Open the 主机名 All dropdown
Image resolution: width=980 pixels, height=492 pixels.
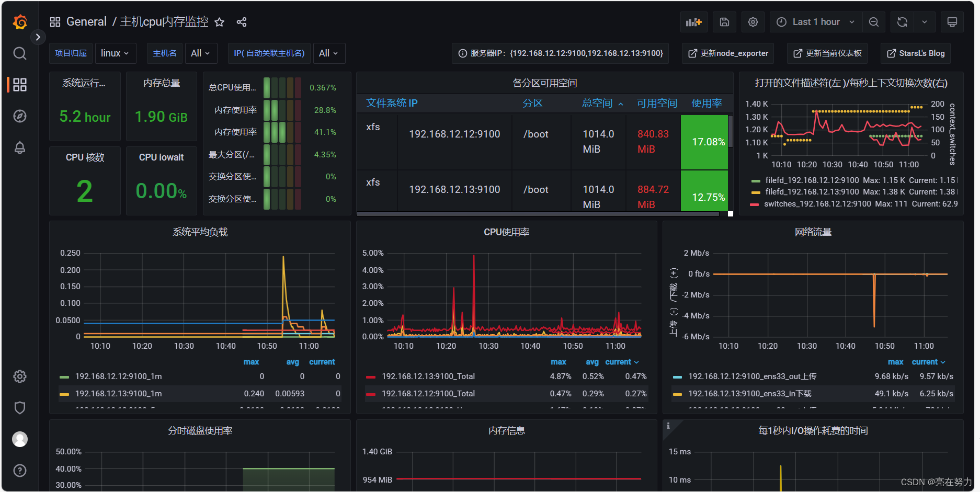[201, 53]
